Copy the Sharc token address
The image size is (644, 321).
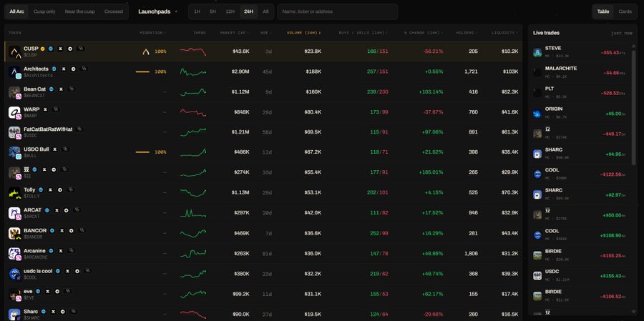[74, 312]
